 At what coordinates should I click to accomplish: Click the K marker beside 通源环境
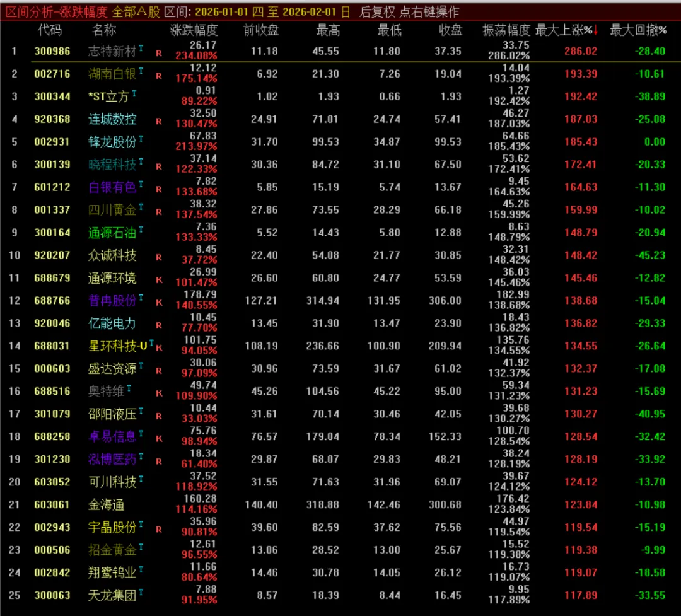pyautogui.click(x=159, y=280)
